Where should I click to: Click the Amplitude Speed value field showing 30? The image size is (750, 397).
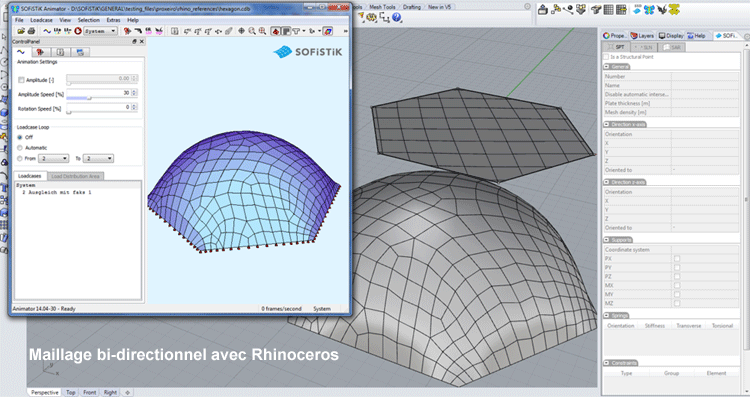(x=99, y=92)
